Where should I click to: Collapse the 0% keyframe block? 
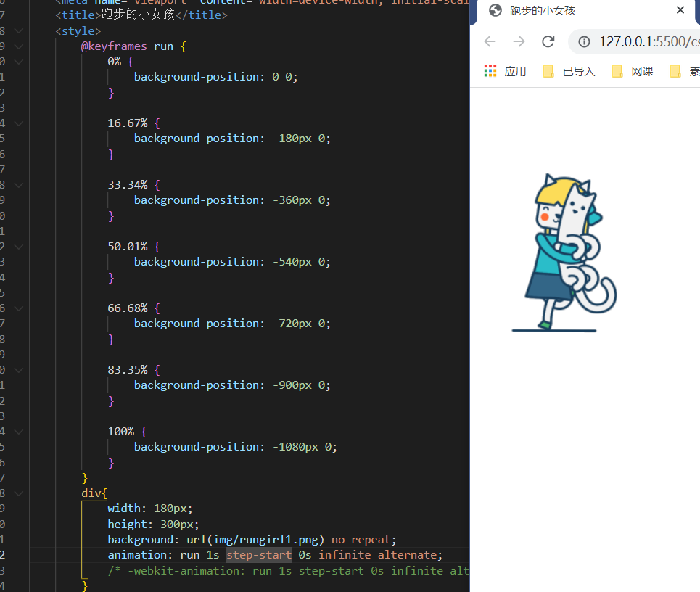click(x=19, y=62)
